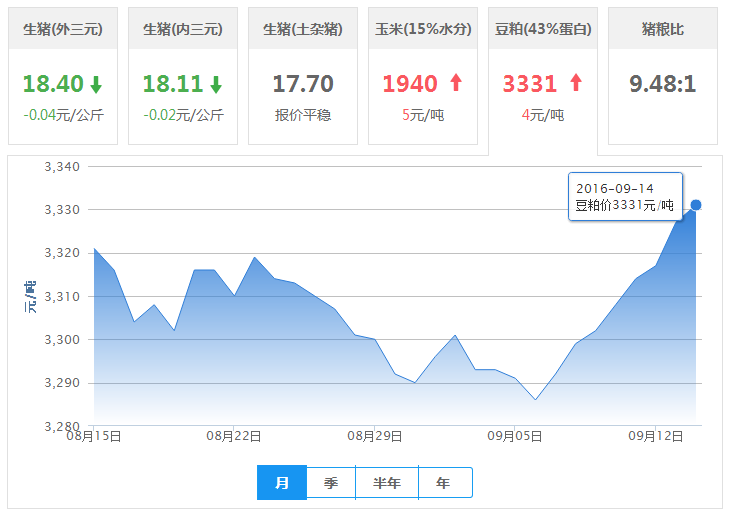Click the 豆粕价3331元/吨 tooltip box

[625, 196]
